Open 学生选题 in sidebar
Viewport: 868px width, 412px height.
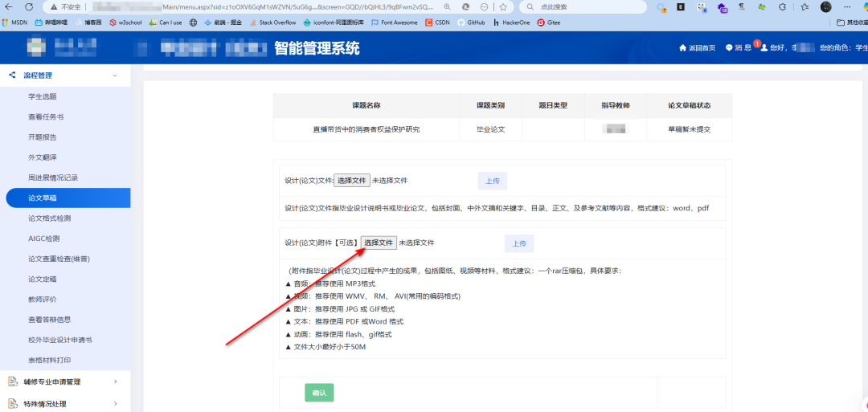(43, 97)
